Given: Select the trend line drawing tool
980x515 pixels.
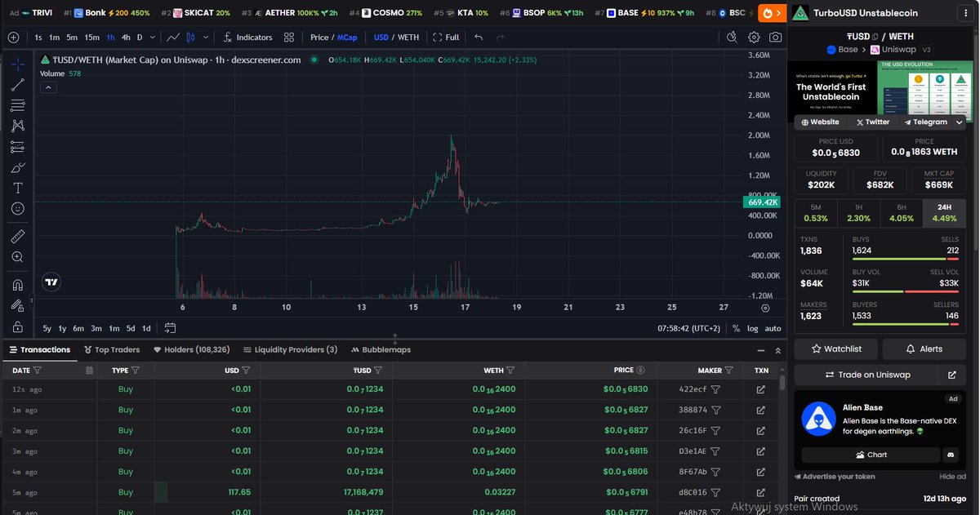Looking at the screenshot, I should point(17,85).
